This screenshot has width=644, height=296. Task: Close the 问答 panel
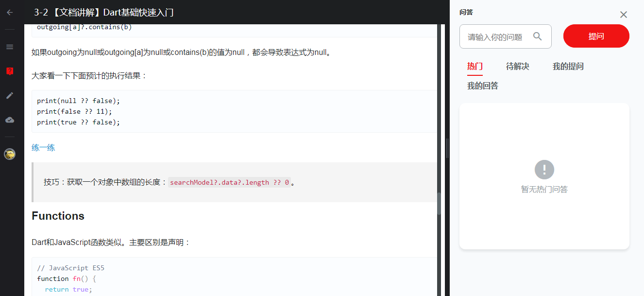coord(624,15)
